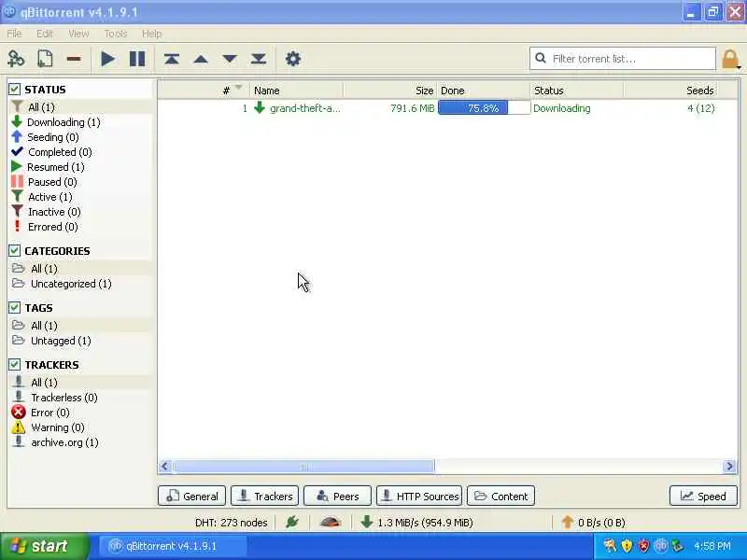Open the Help menu
Image resolution: width=747 pixels, height=560 pixels.
(151, 34)
